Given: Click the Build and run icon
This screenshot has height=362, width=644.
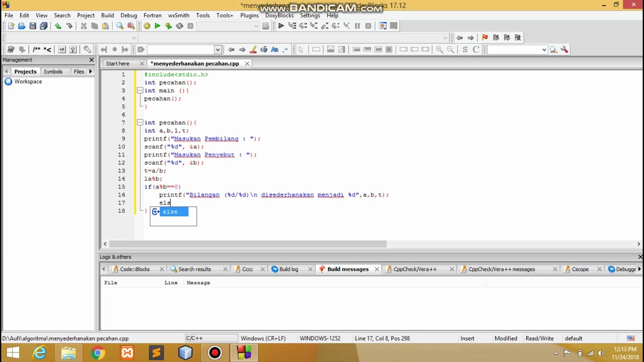Looking at the screenshot, I should (169, 26).
